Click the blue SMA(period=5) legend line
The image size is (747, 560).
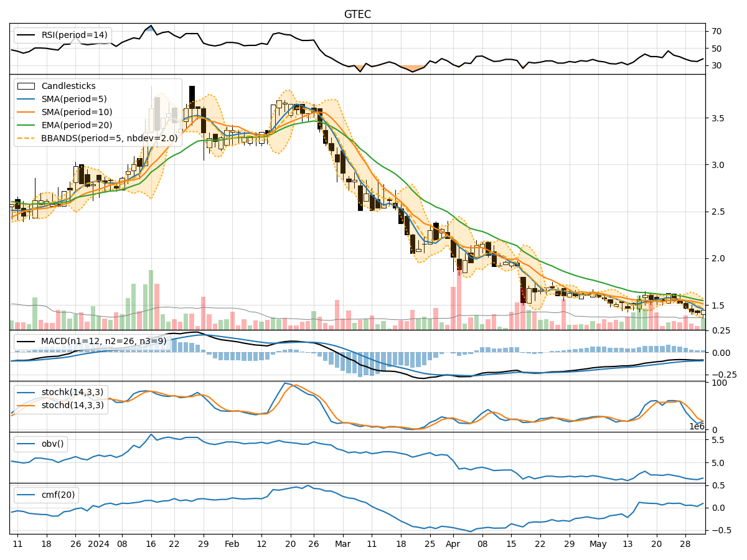(27, 99)
